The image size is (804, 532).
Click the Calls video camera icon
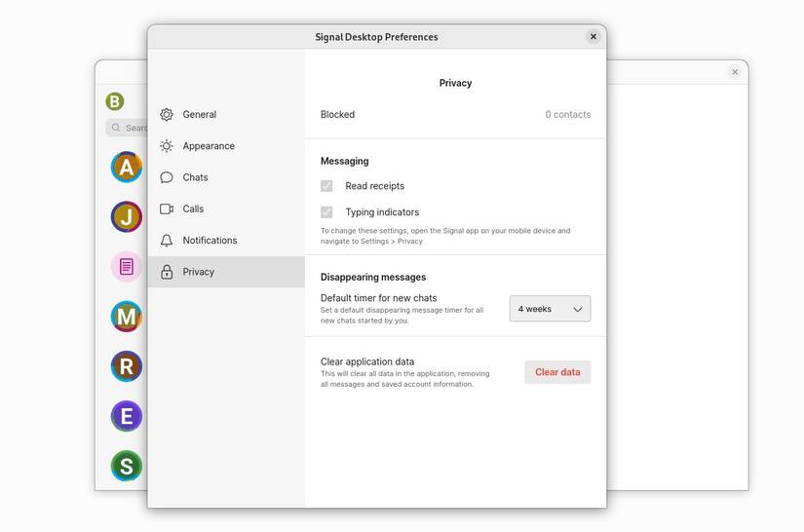pyautogui.click(x=166, y=209)
